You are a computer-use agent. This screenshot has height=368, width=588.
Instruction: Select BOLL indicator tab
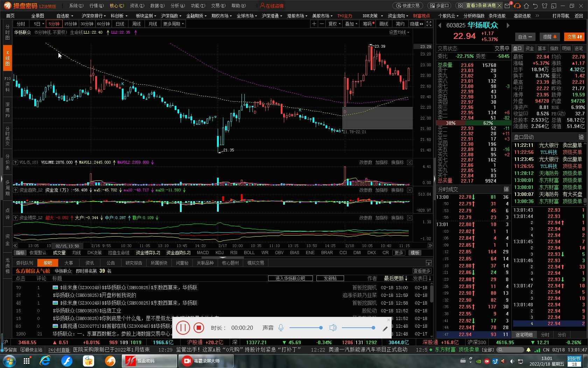click(x=249, y=253)
